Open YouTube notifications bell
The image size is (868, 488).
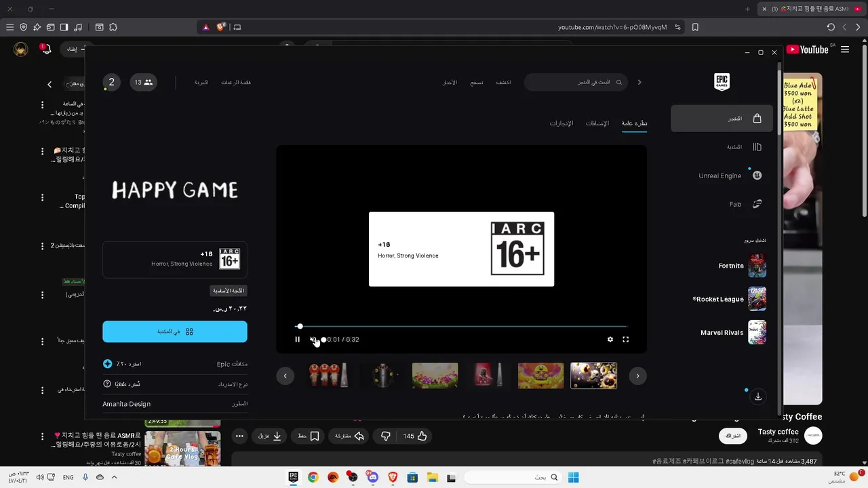pyautogui.click(x=46, y=49)
